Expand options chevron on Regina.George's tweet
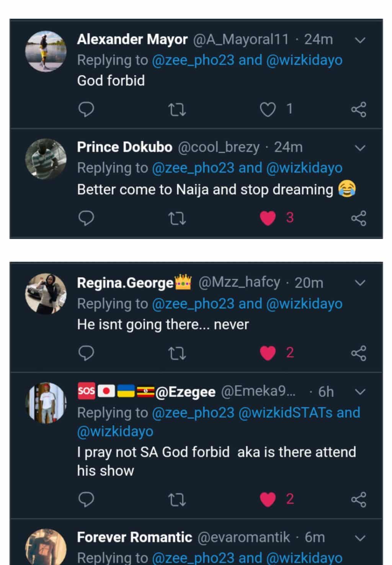This screenshot has height=565, width=392. pyautogui.click(x=360, y=283)
